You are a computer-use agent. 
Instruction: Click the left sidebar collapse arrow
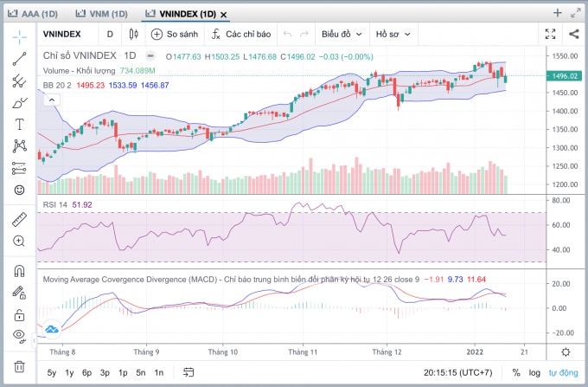[x=35, y=340]
